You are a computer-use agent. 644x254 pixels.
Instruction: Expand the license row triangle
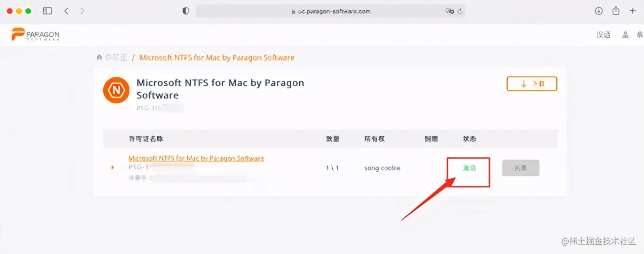click(113, 167)
